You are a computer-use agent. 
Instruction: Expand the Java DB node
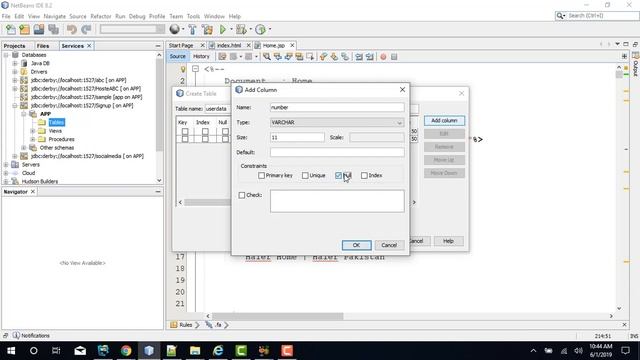point(15,63)
